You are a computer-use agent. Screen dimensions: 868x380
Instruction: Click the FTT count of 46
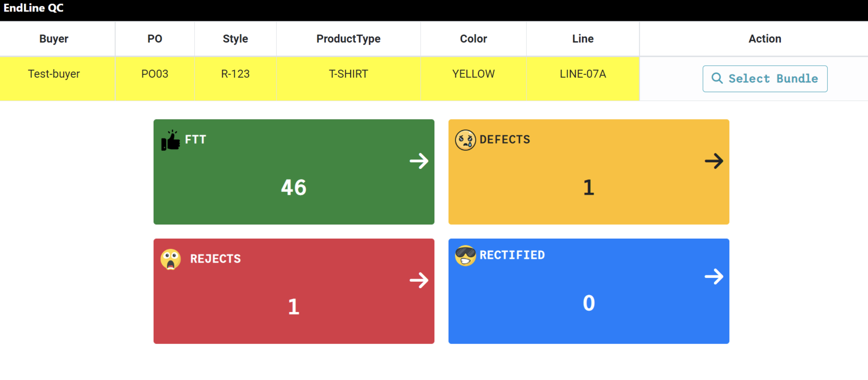click(293, 187)
